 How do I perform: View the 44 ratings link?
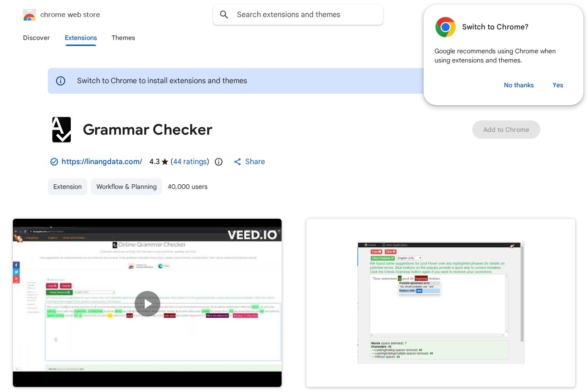pyautogui.click(x=190, y=162)
